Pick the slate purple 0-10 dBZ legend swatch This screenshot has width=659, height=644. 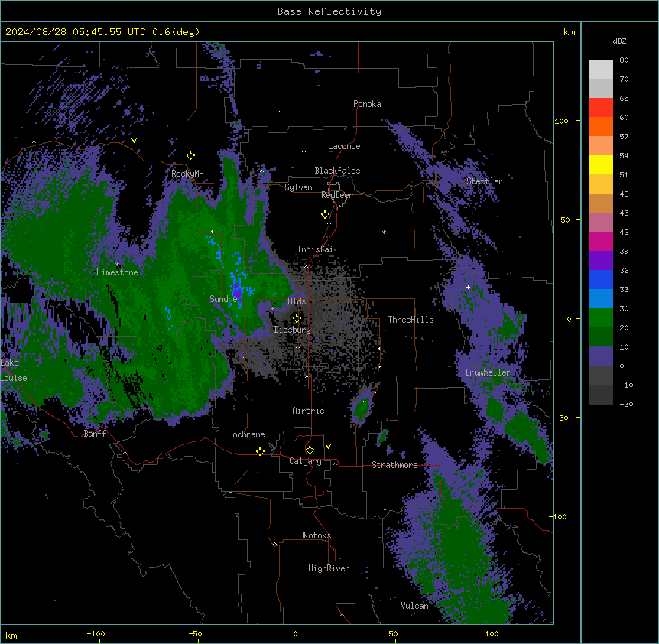[x=601, y=356]
